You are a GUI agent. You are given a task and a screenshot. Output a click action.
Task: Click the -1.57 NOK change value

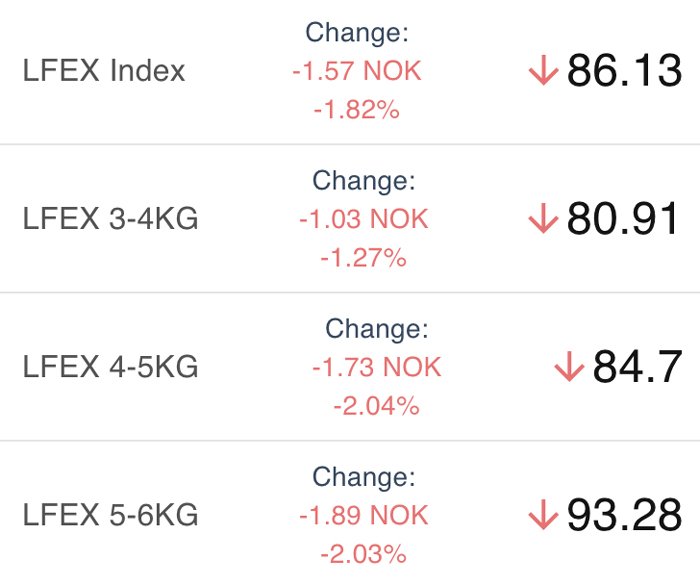click(357, 71)
